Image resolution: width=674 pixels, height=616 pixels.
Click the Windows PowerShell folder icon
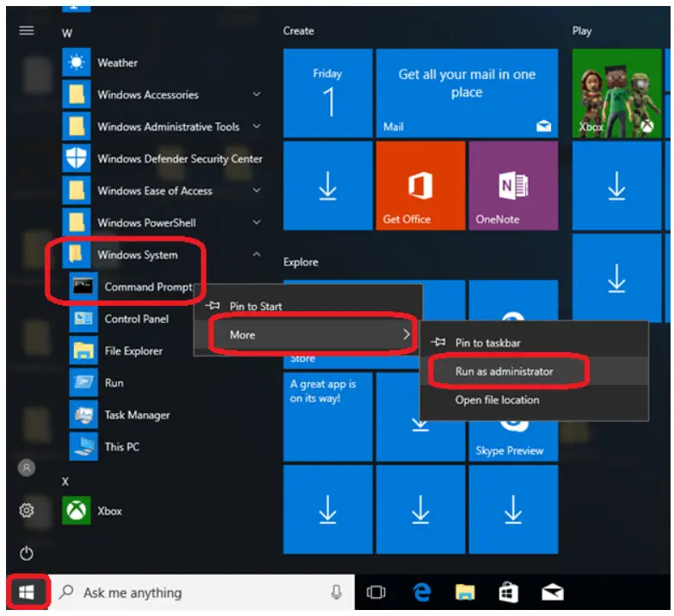click(x=76, y=222)
